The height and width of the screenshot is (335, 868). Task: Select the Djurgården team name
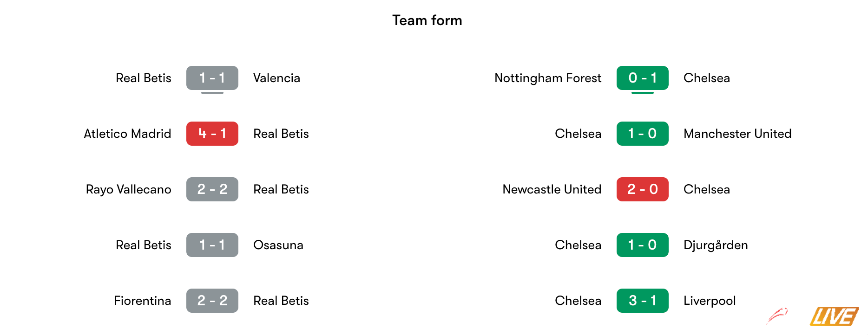pyautogui.click(x=716, y=245)
